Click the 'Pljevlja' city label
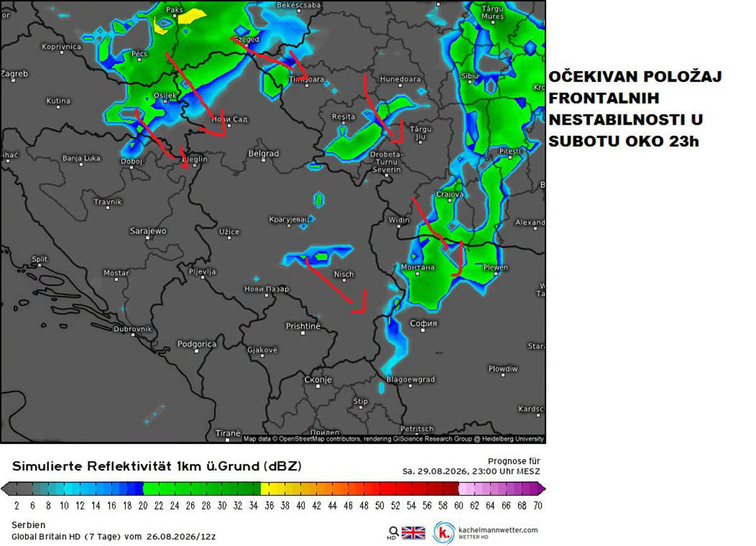Image resolution: width=756 pixels, height=546 pixels. tap(202, 271)
